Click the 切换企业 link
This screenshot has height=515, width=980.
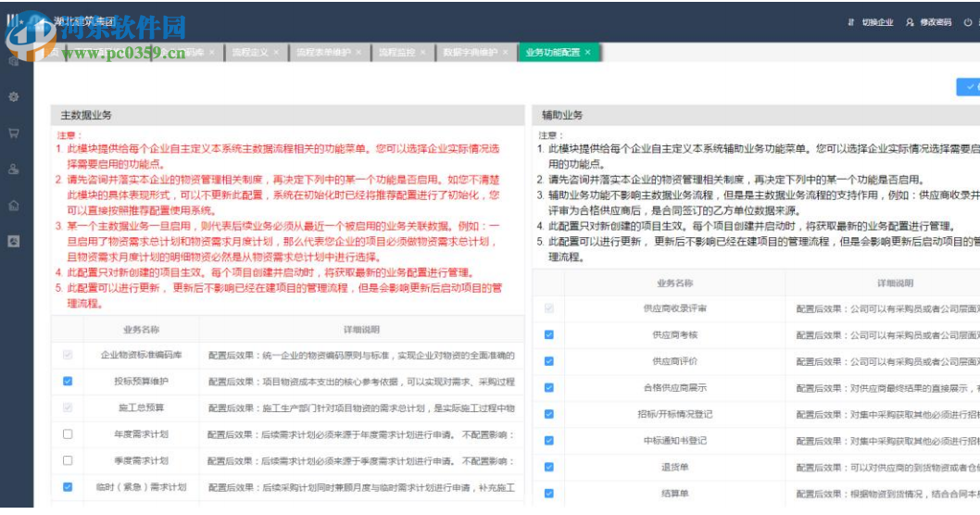(x=877, y=22)
